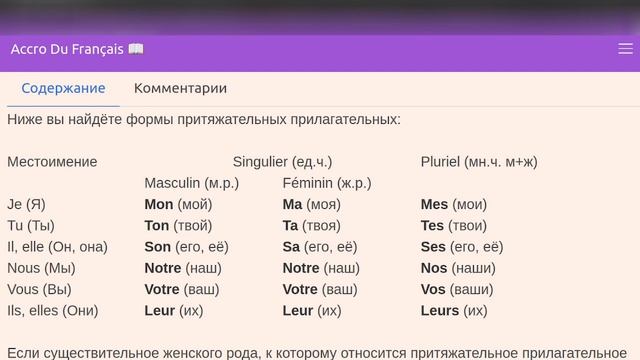Viewport: 640px width, 360px height.
Task: Click the bold word Mon
Action: coord(159,204)
